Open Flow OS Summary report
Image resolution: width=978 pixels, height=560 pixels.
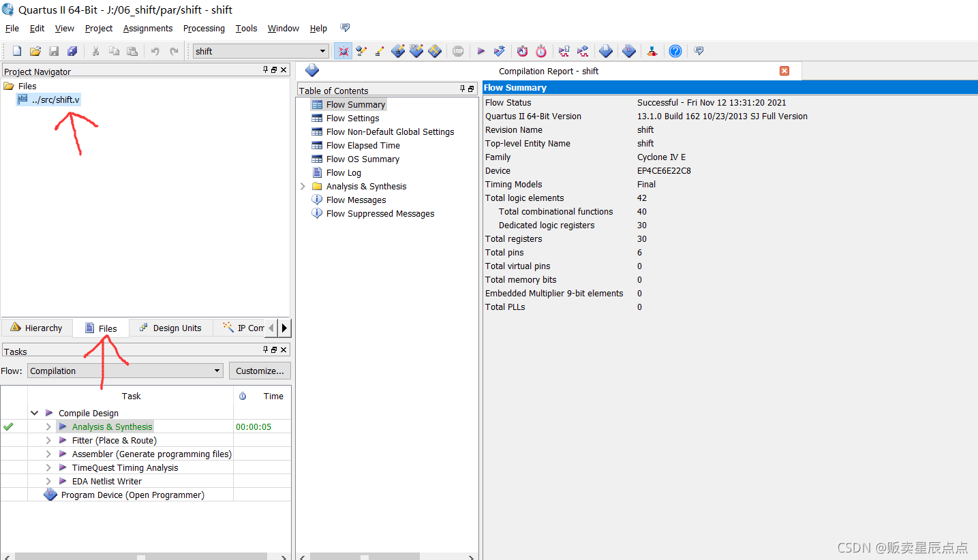[x=363, y=159]
